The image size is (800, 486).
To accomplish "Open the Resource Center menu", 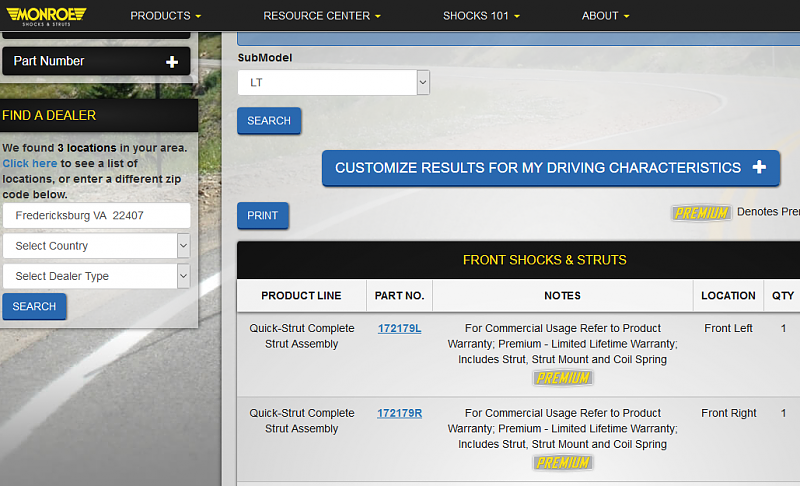I will point(322,16).
